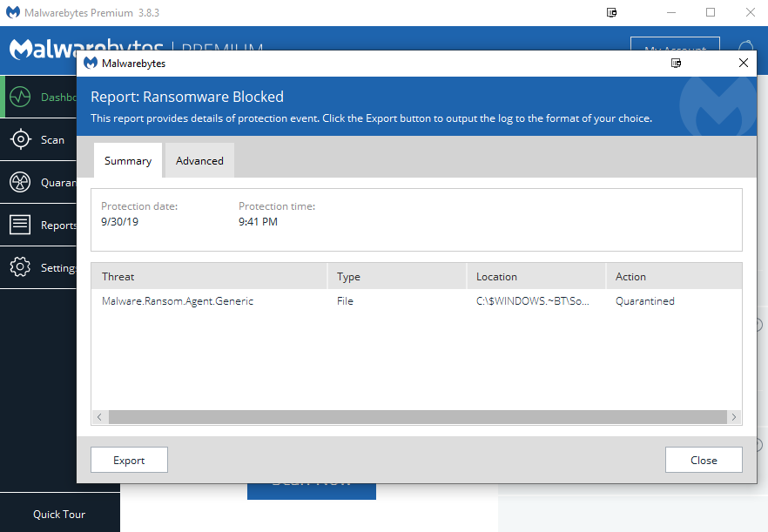Screen dimensions: 768x532
Task: Click the compact-view icon in main window title bar
Action: 611,13
